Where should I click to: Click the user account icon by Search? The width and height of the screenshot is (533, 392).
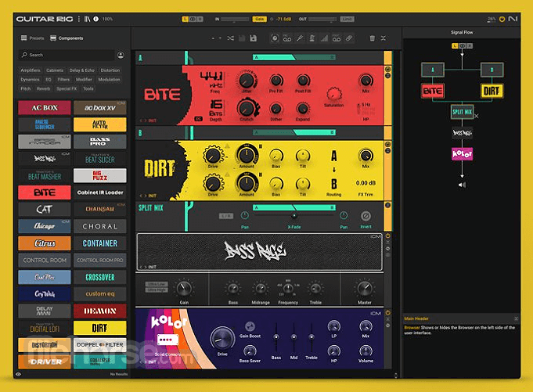[121, 55]
